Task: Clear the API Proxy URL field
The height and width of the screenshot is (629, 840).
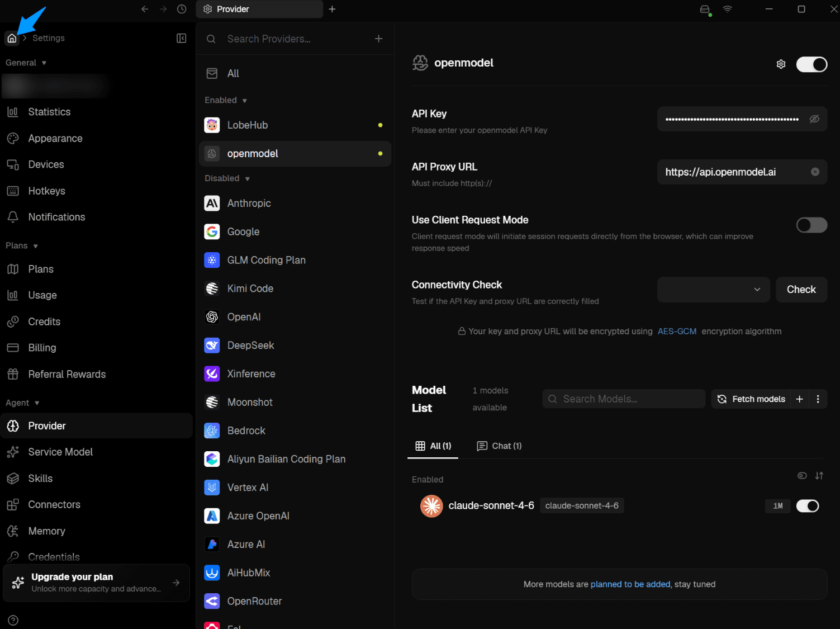Action: (x=815, y=172)
